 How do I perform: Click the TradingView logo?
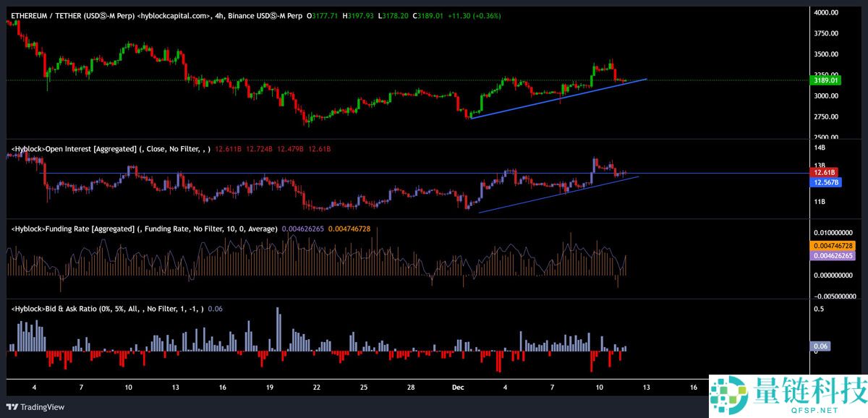coord(36,406)
